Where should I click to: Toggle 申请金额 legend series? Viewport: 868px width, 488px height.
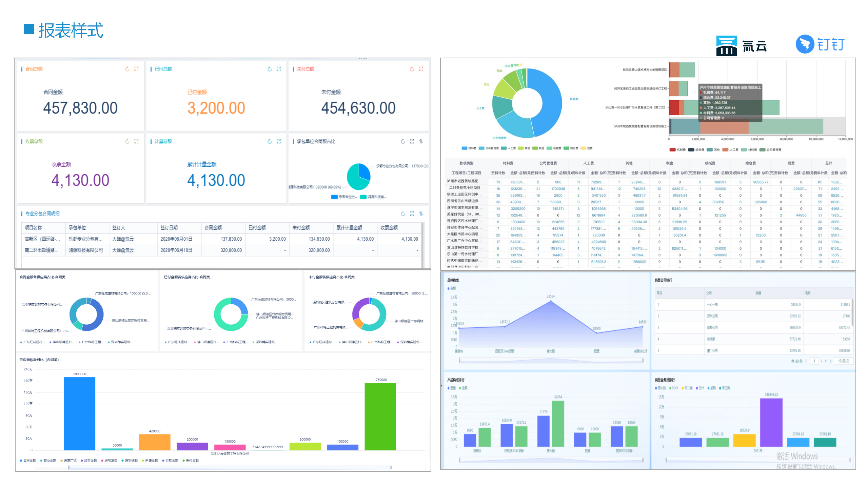(x=150, y=461)
